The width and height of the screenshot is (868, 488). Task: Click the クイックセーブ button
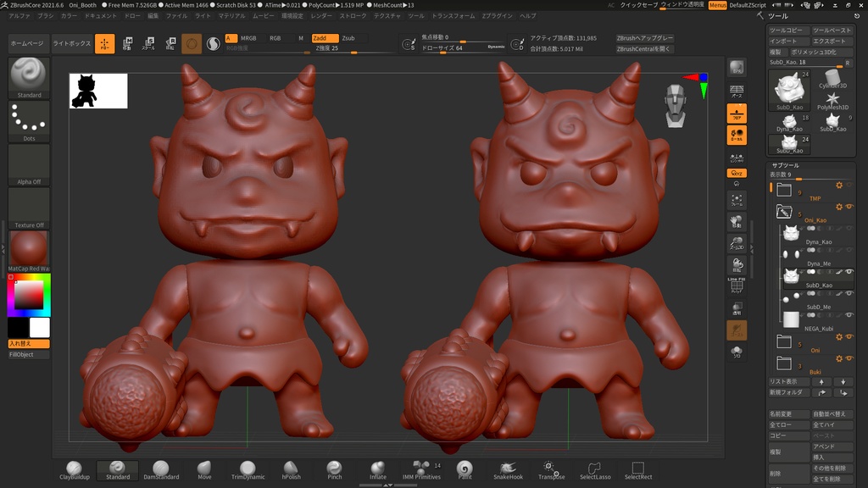[x=638, y=5]
